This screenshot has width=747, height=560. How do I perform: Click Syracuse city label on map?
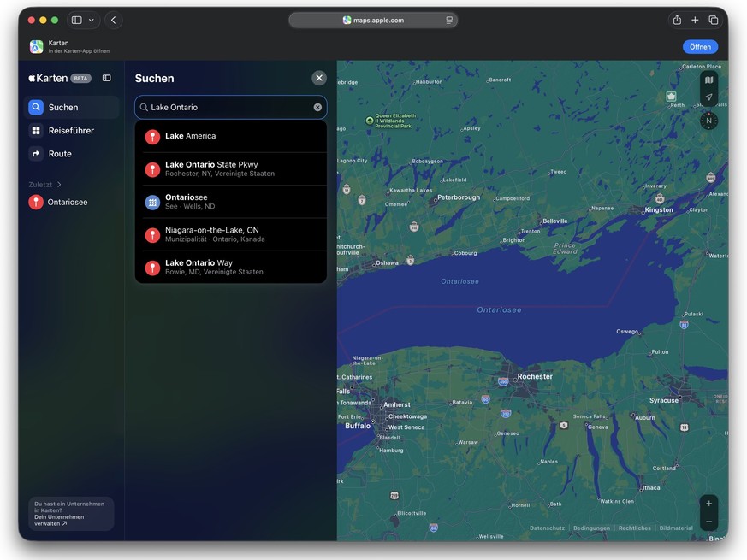tap(664, 400)
